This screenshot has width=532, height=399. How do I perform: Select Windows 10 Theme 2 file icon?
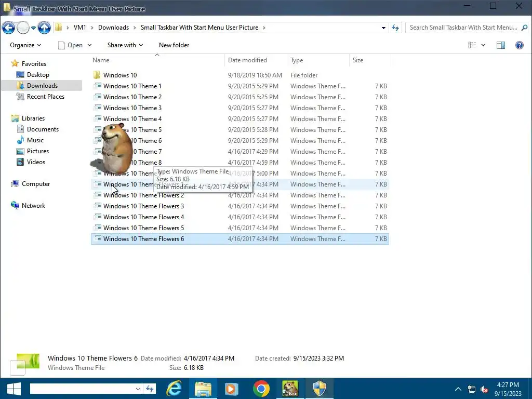click(97, 97)
